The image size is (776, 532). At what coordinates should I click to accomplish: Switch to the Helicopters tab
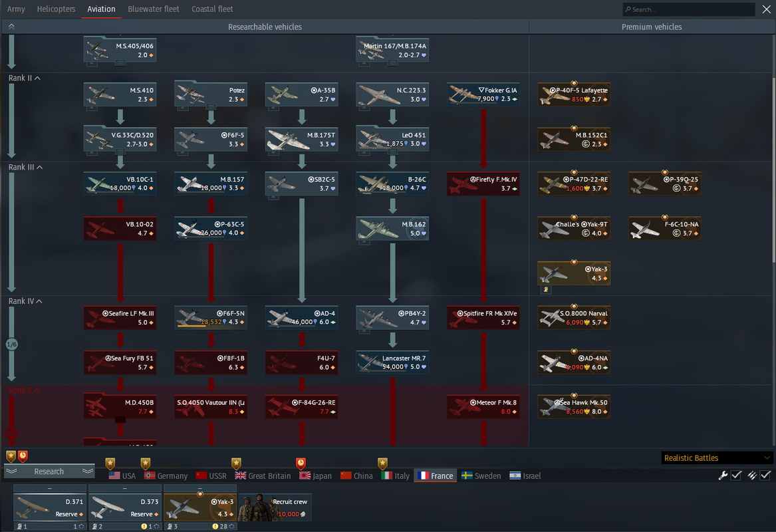pyautogui.click(x=56, y=9)
